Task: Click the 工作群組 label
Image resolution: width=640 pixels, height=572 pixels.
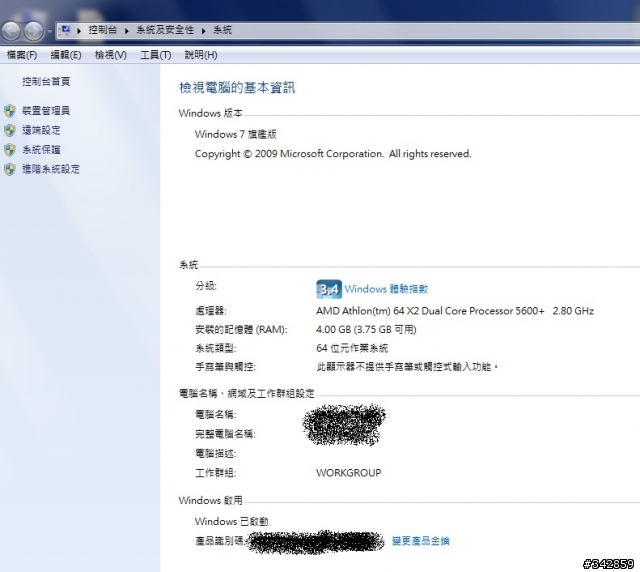Action: 216,473
